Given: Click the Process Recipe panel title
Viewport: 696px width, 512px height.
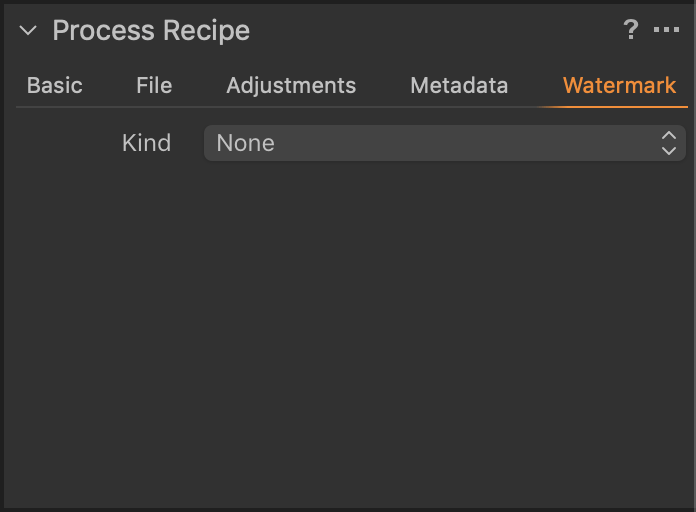Looking at the screenshot, I should [x=151, y=31].
